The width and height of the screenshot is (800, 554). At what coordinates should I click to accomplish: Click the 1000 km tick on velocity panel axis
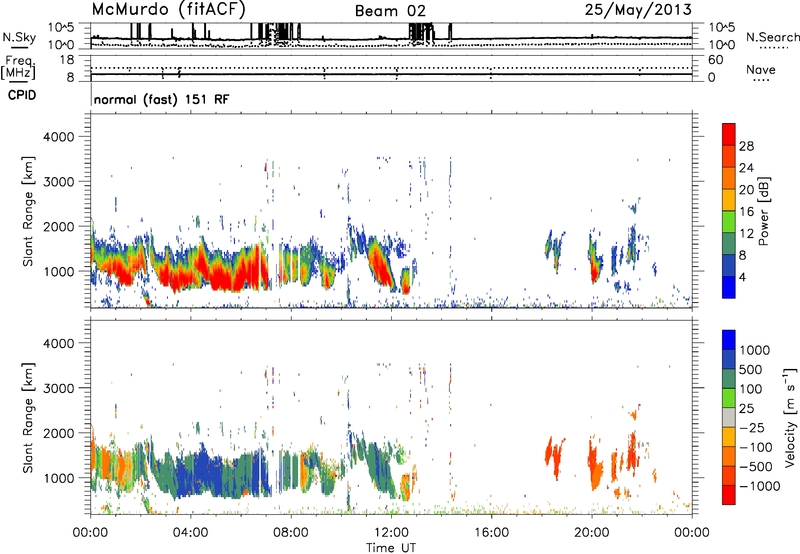tap(58, 478)
